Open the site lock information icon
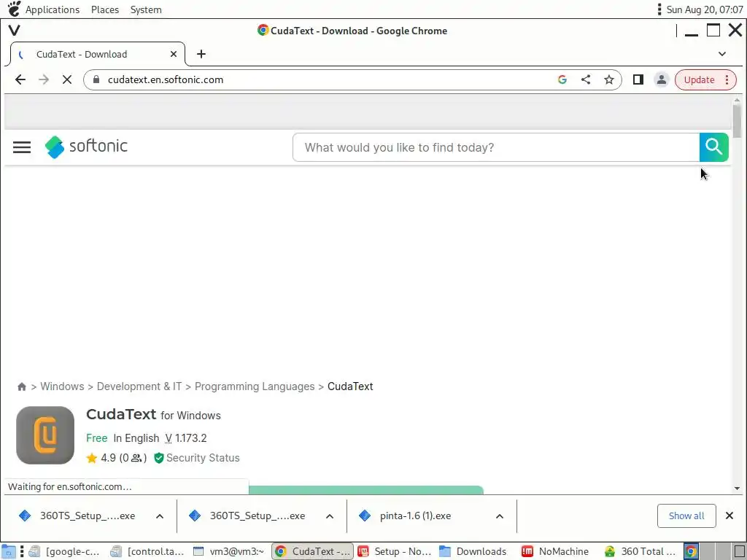Image resolution: width=747 pixels, height=560 pixels. coord(96,79)
